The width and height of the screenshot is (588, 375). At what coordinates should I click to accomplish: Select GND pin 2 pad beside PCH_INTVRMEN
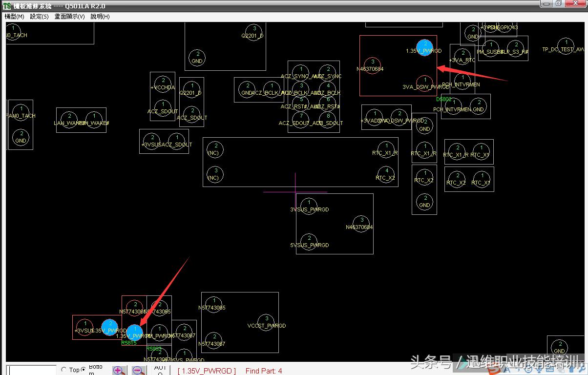tap(479, 105)
